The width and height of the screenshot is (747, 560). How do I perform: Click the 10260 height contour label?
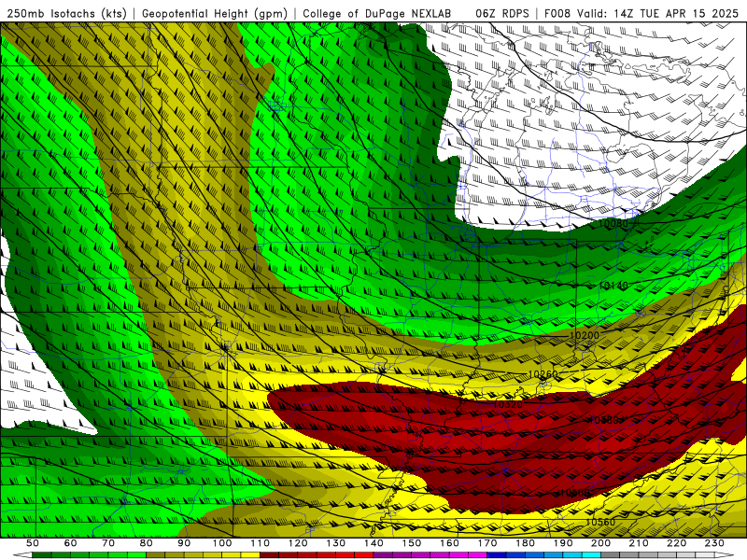point(543,374)
